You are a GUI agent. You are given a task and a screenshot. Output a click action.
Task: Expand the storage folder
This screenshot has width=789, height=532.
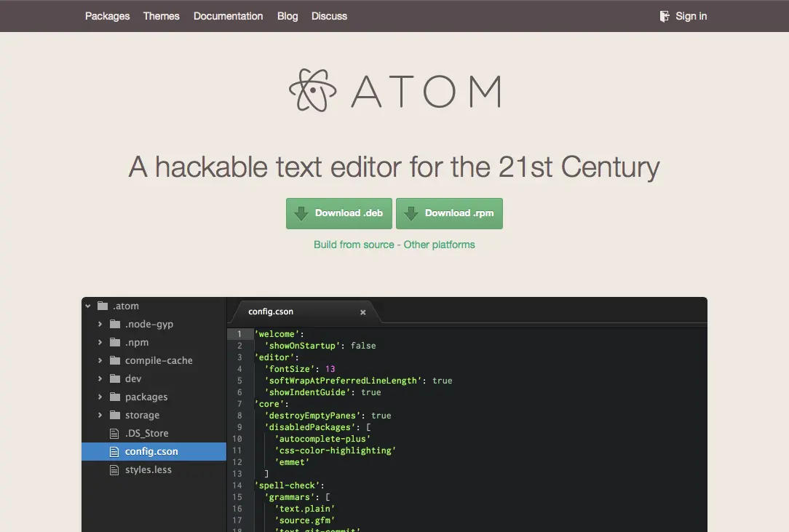point(101,415)
